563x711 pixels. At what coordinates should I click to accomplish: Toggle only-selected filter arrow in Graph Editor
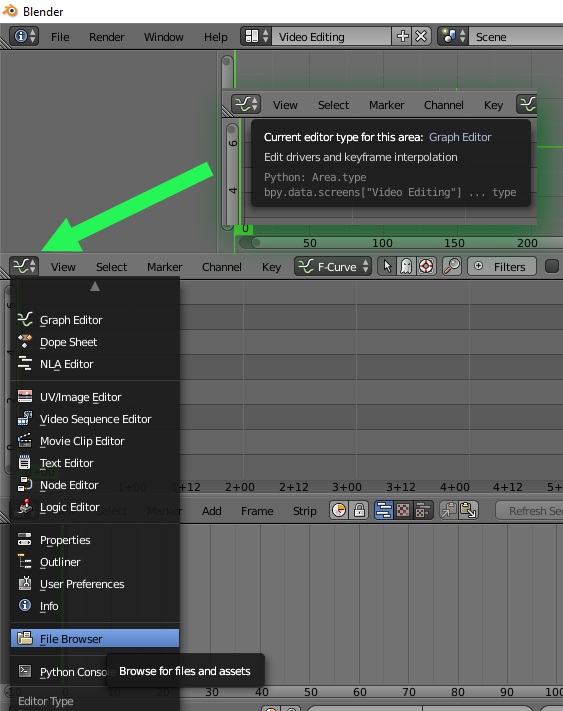[x=387, y=266]
